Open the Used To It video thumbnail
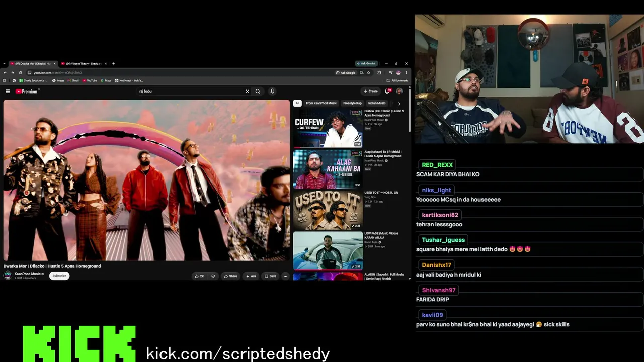The image size is (644, 362). (x=328, y=210)
